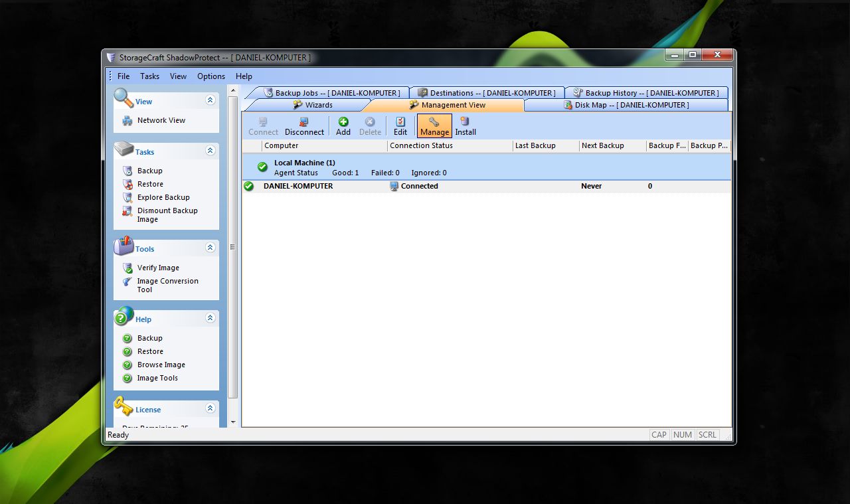
Task: Open the Image Conversion Tool
Action: (167, 285)
